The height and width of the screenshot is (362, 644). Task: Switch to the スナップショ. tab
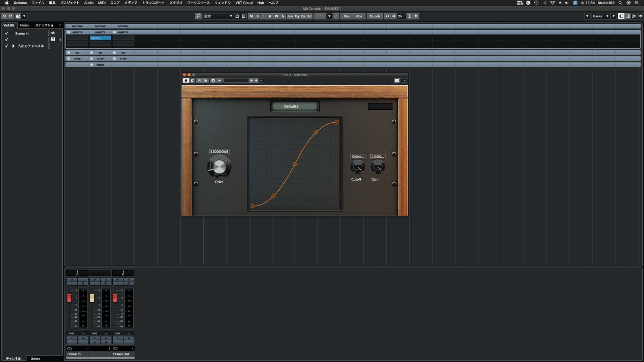click(45, 25)
